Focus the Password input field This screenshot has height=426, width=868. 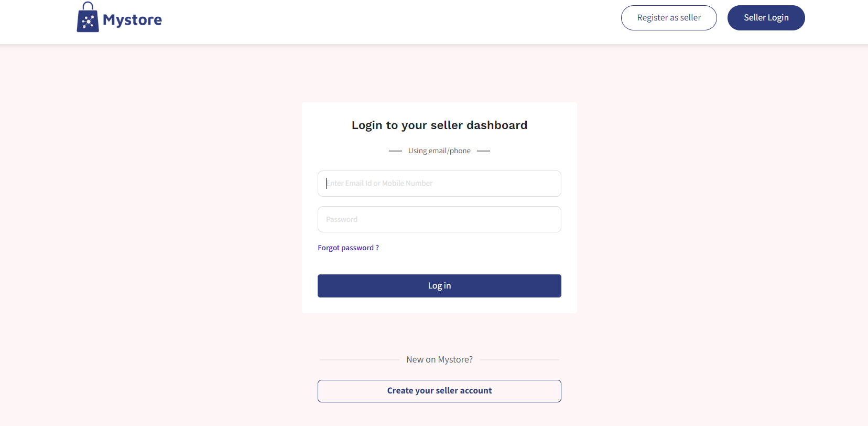click(x=439, y=219)
